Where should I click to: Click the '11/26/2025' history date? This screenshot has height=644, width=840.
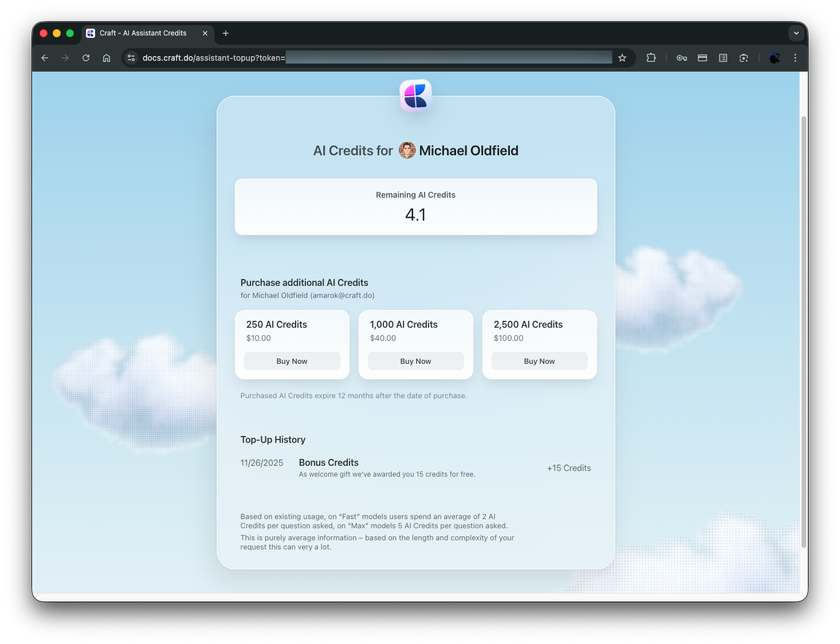coord(262,463)
